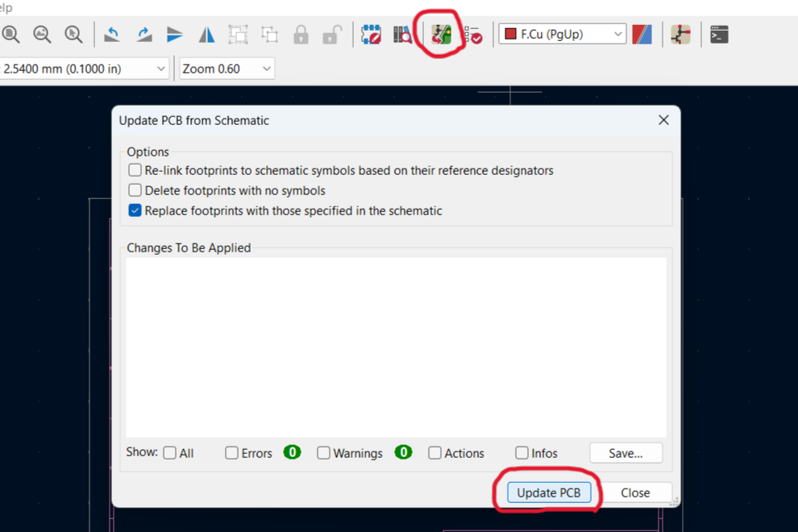Check Delete footprints with no symbols
This screenshot has width=798, height=532.
pyautogui.click(x=135, y=190)
